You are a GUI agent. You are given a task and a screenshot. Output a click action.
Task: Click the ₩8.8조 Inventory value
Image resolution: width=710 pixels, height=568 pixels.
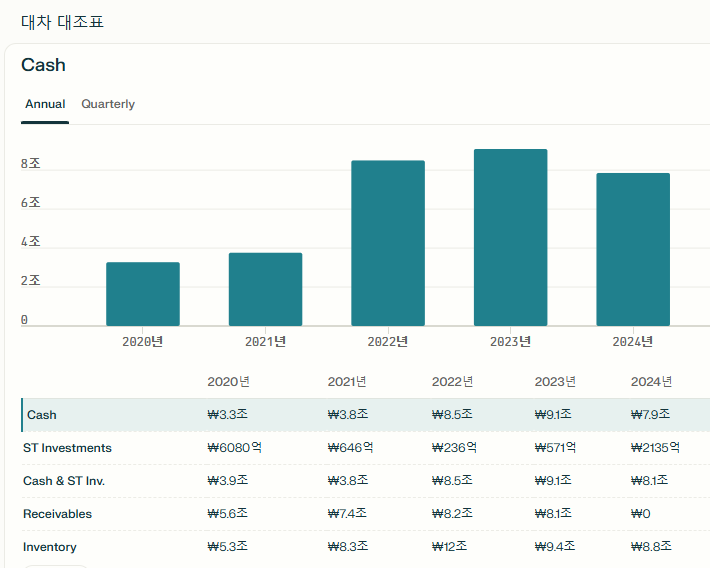[x=651, y=547]
